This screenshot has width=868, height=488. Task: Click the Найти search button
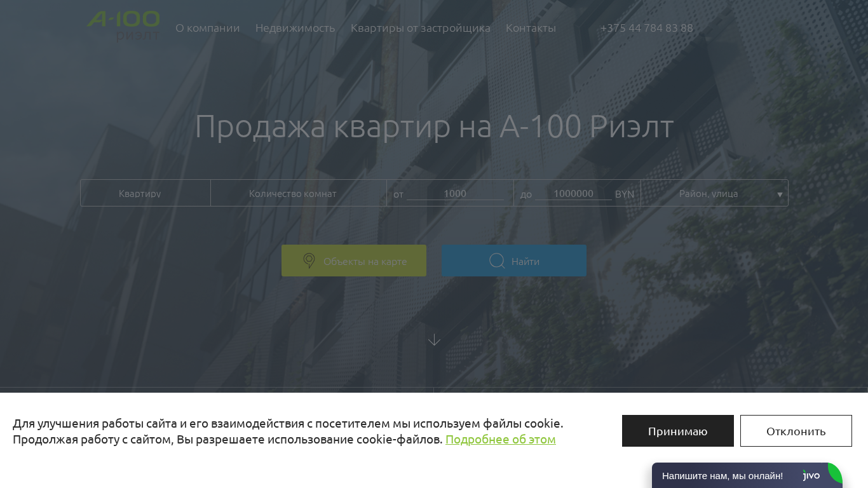(x=514, y=261)
